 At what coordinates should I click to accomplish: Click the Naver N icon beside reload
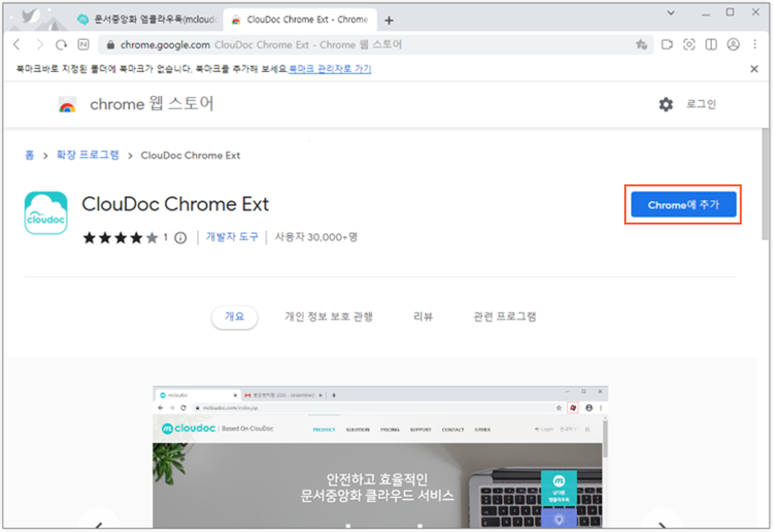[x=84, y=44]
